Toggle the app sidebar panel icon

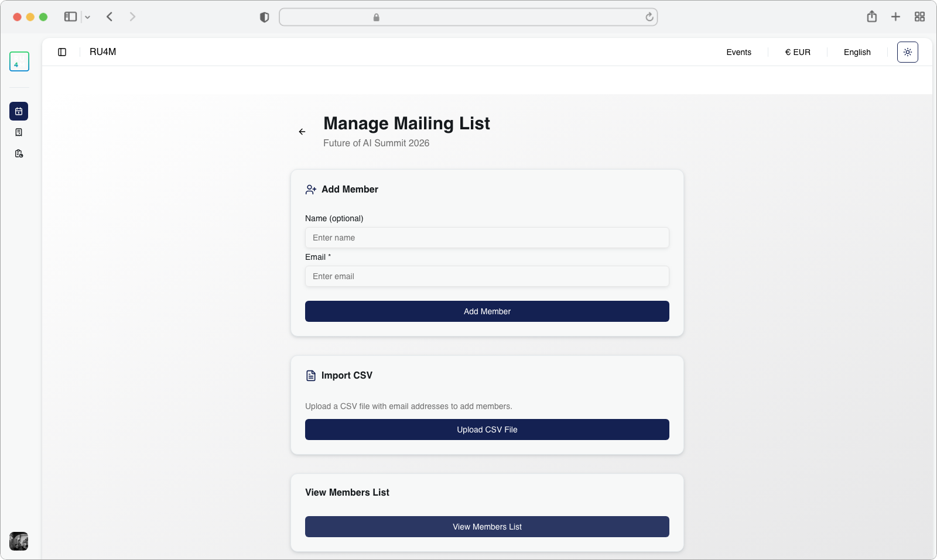click(62, 52)
